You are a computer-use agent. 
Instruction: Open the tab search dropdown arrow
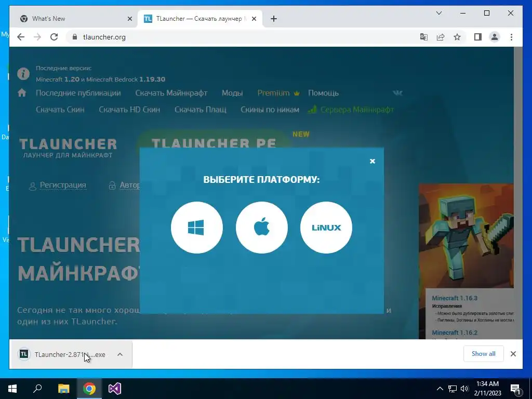(439, 13)
